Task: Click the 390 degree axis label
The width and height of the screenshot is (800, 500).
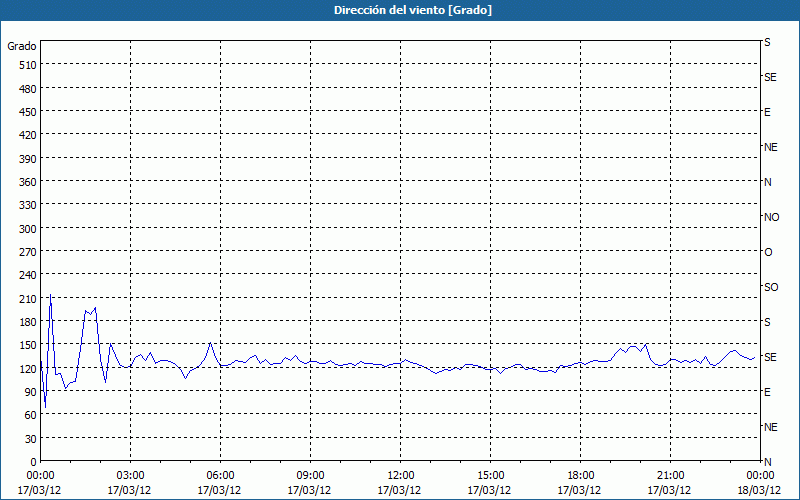Action: [x=28, y=159]
